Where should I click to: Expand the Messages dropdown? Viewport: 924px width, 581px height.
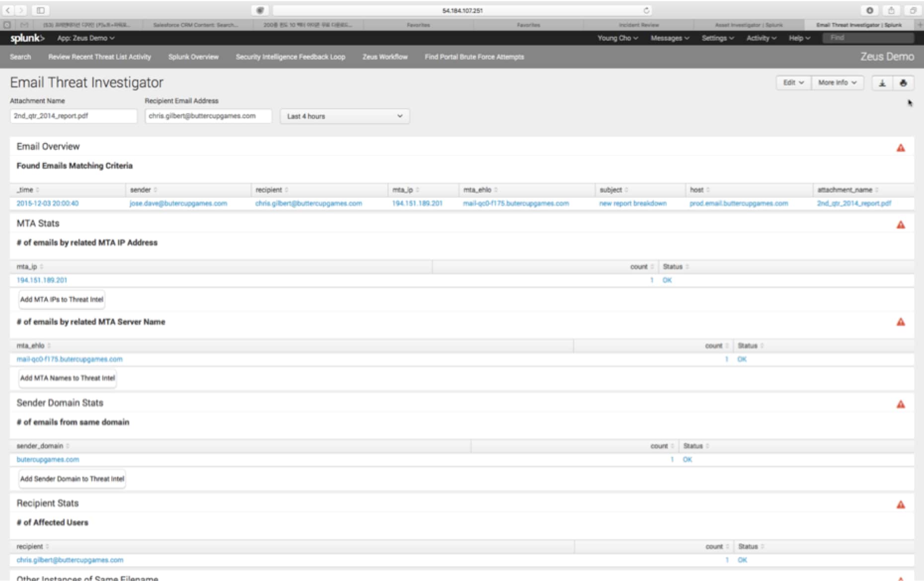click(x=670, y=38)
